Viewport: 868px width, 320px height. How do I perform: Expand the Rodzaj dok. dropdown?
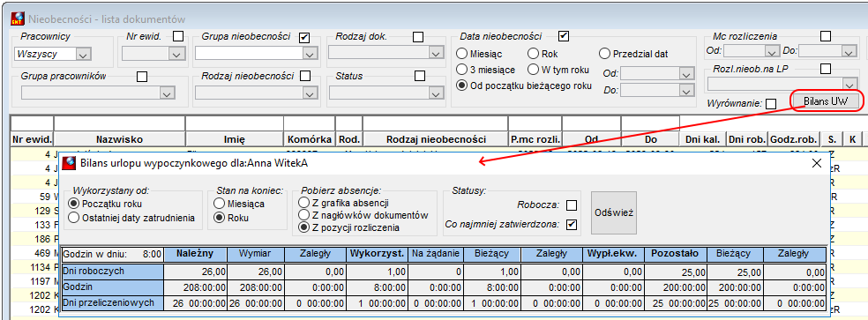tap(437, 54)
